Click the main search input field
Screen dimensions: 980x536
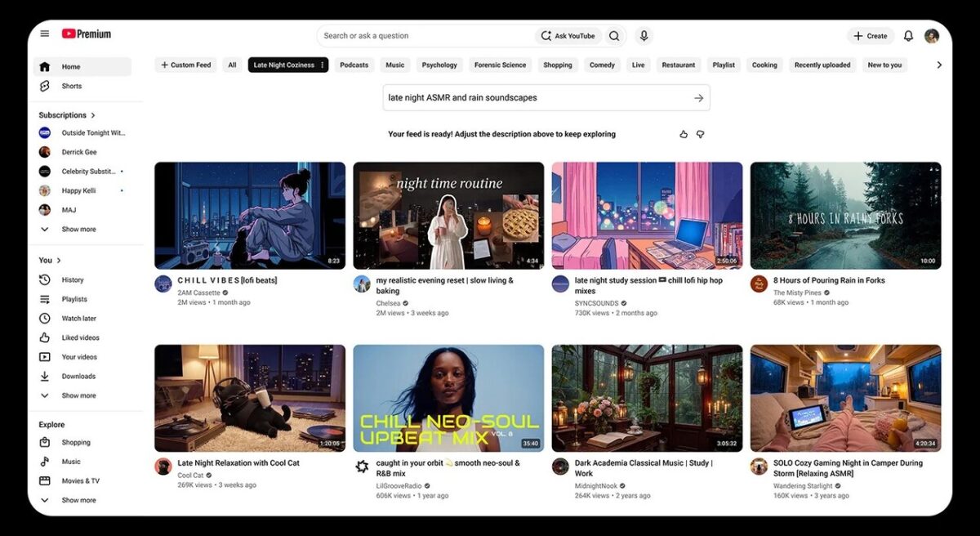click(426, 36)
